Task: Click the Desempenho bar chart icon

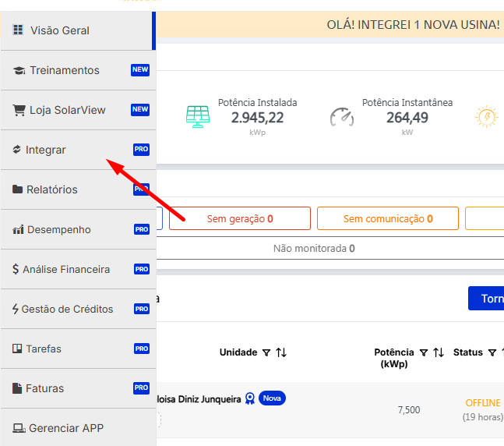Action: (x=18, y=230)
